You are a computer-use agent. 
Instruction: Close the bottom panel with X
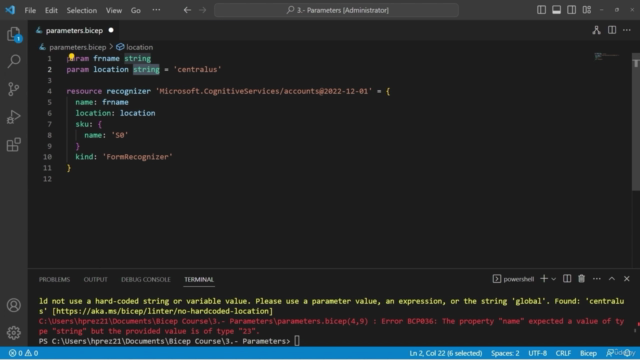[627, 279]
